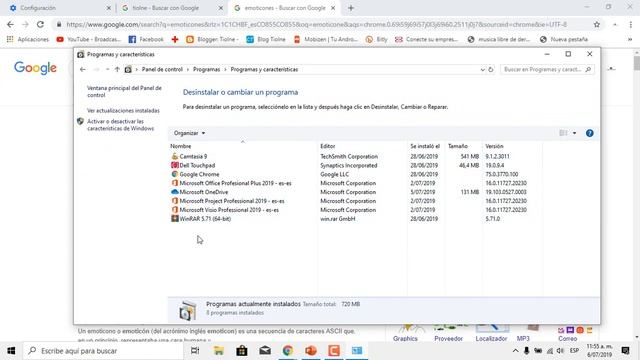Switch to the tiolne - Buscar con Google tab
The image size is (640, 360).
point(172,8)
